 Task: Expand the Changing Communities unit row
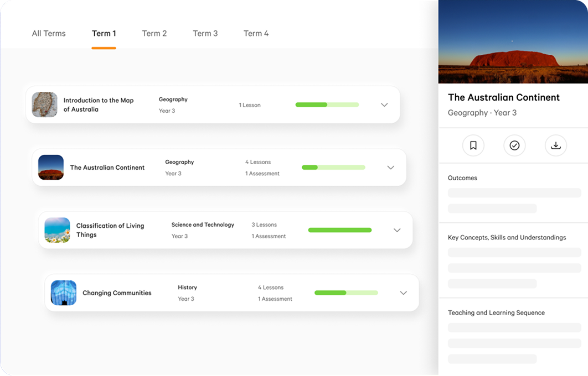[403, 293]
